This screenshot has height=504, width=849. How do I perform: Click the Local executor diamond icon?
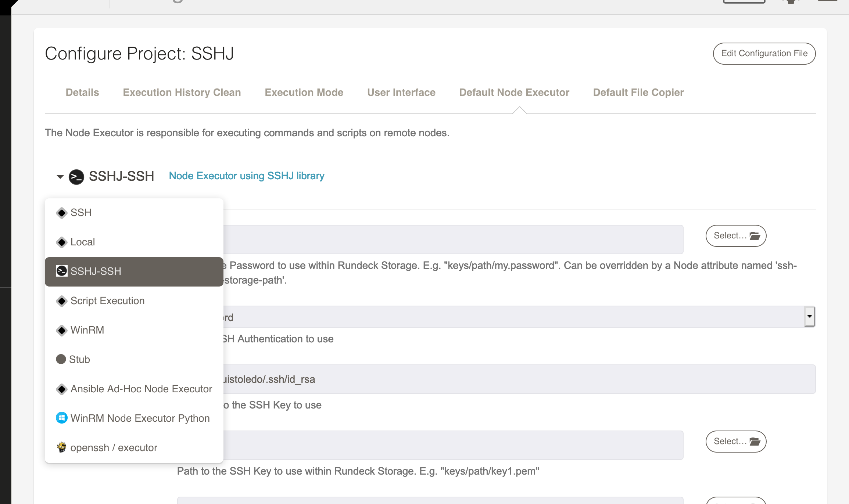point(61,242)
